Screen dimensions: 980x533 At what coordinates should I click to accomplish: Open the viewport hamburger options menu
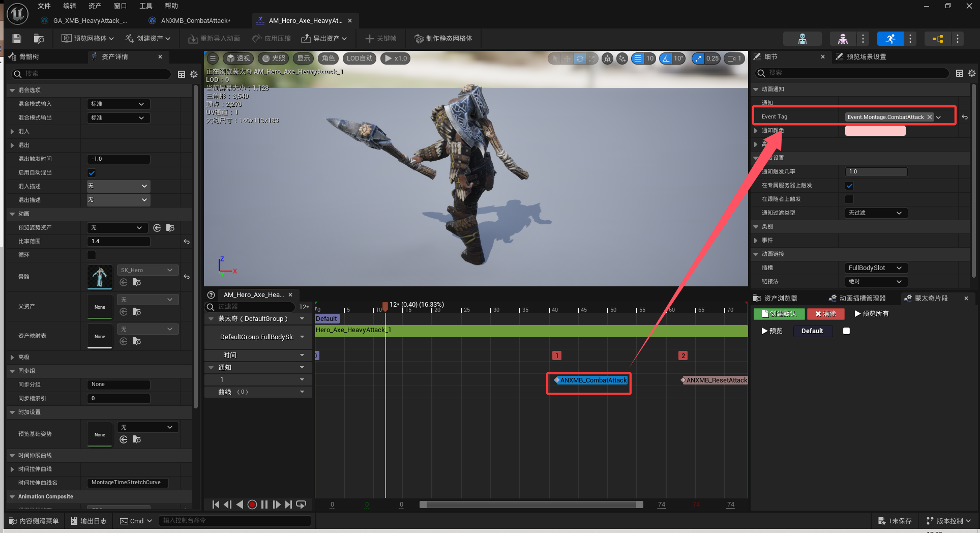click(213, 58)
